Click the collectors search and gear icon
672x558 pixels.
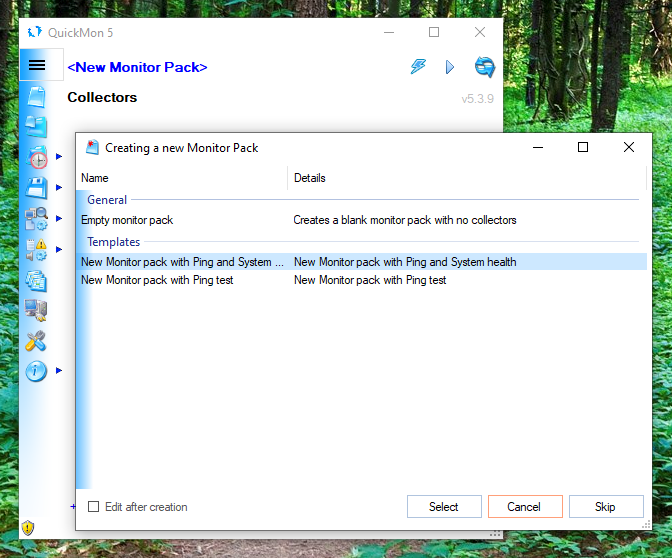pyautogui.click(x=36, y=219)
